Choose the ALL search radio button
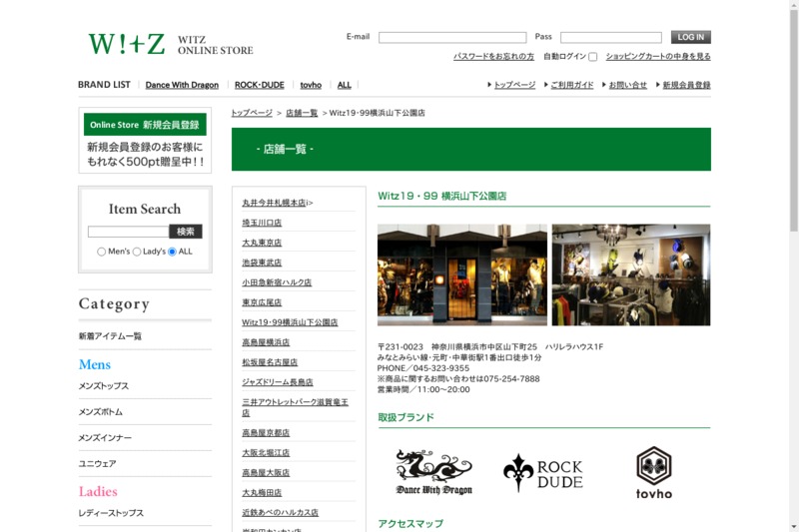 172,252
